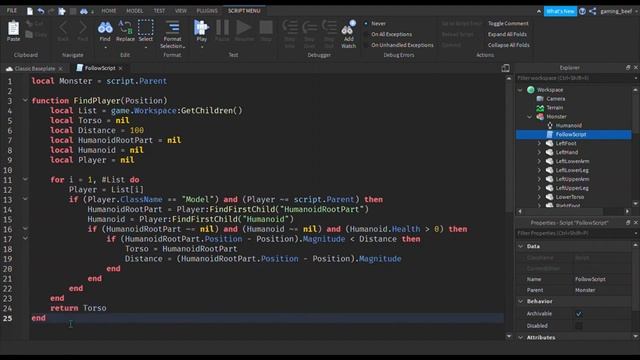Click the Resume playback icon
640x360 pixels.
coord(244,28)
